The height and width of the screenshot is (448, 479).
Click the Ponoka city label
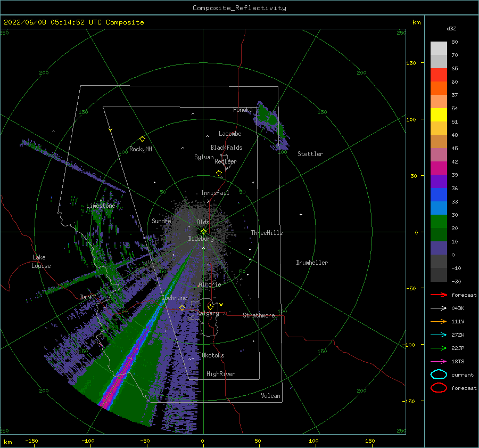point(243,110)
